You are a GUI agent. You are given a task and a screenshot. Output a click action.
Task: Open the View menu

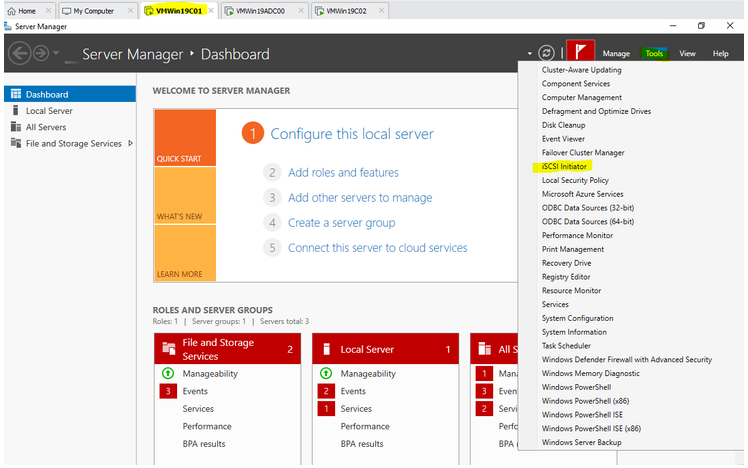pyautogui.click(x=687, y=54)
